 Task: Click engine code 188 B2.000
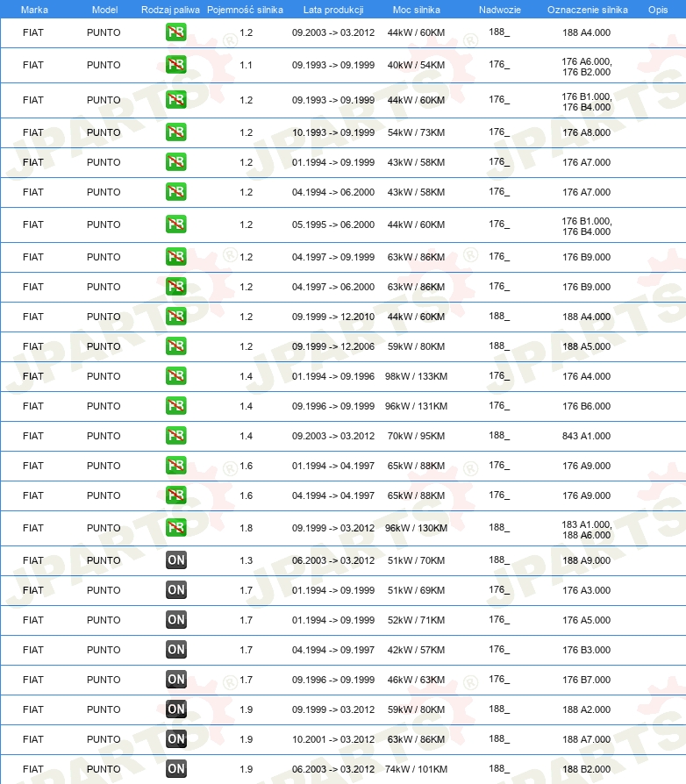(x=587, y=769)
